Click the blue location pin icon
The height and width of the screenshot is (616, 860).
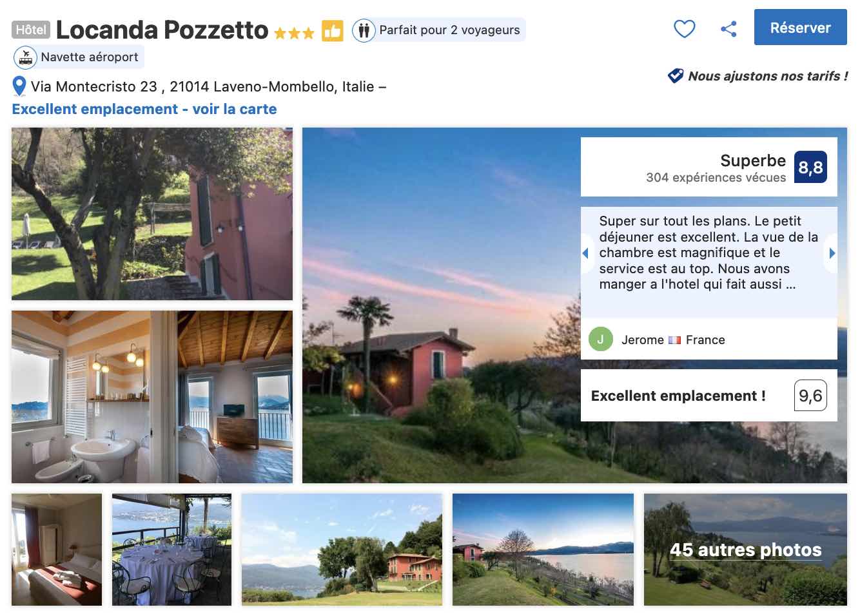pos(19,86)
